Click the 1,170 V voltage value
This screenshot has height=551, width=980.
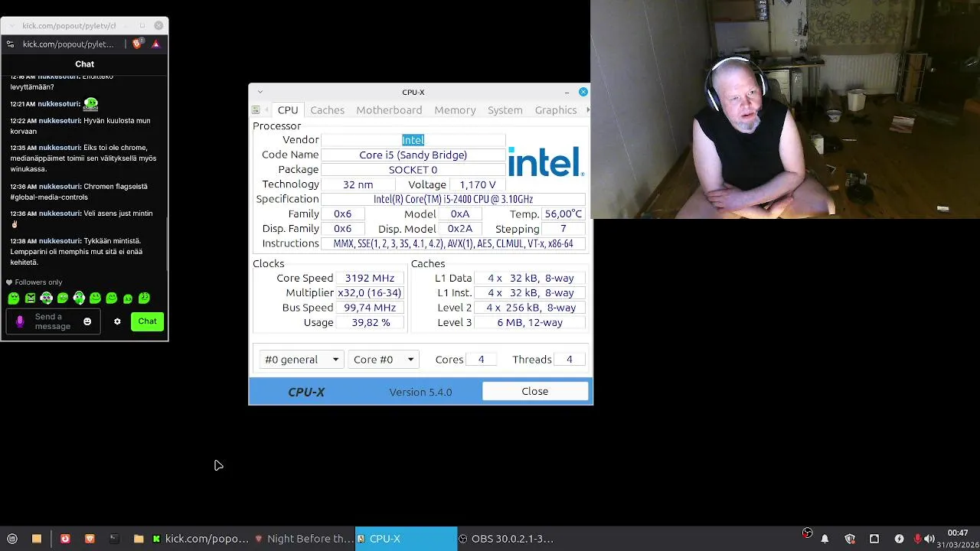[x=478, y=184]
